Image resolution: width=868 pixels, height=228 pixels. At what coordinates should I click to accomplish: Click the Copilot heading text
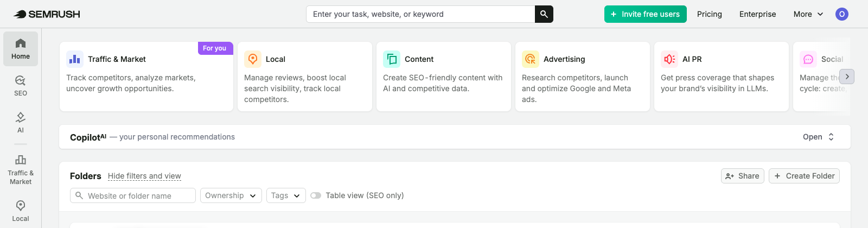(88, 137)
